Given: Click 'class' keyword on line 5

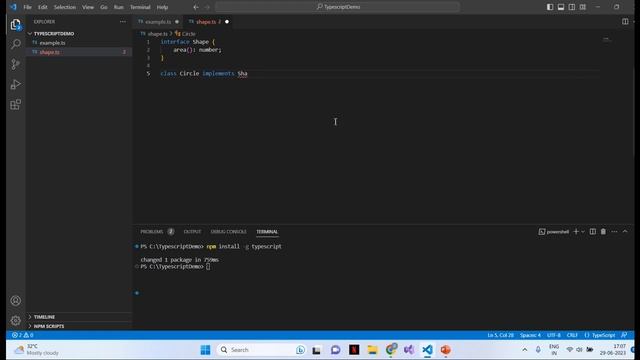Looking at the screenshot, I should (x=169, y=73).
